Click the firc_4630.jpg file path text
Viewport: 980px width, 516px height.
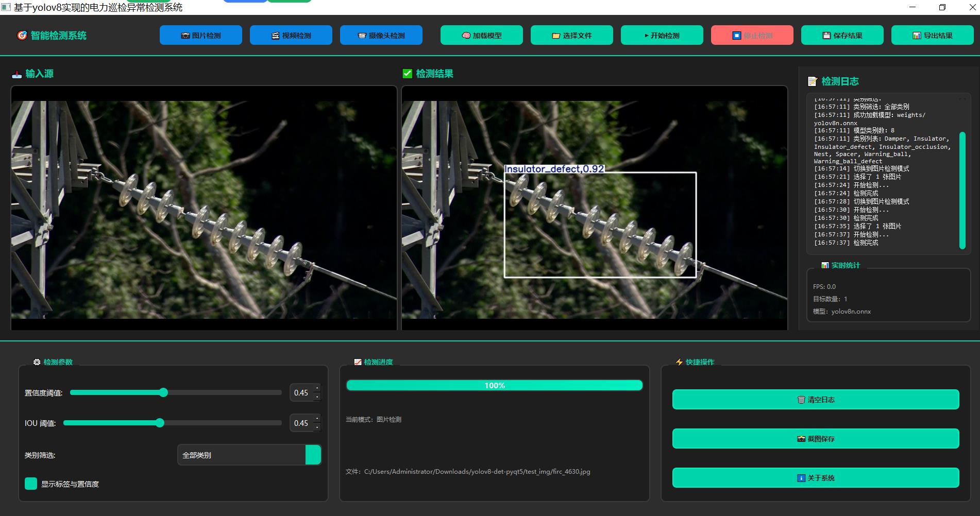pos(468,472)
